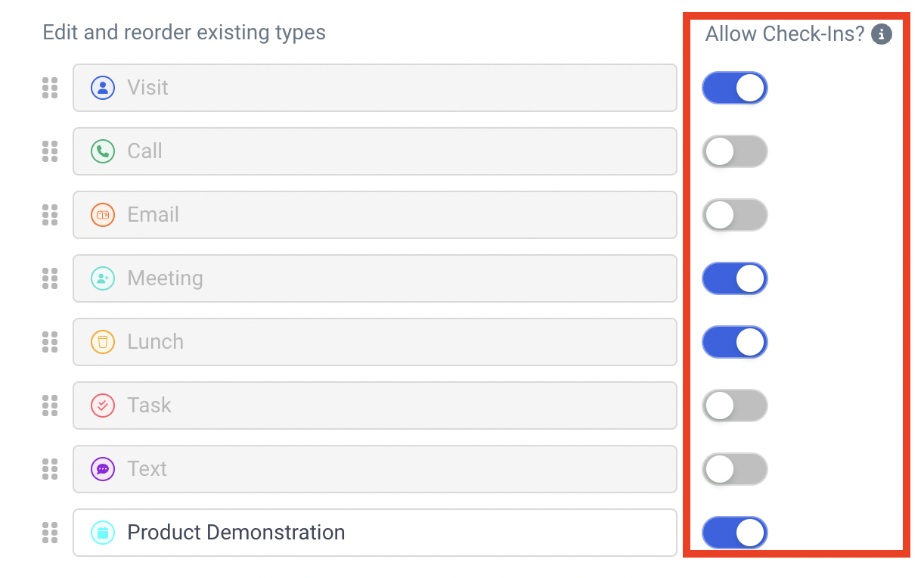Image resolution: width=924 pixels, height=578 pixels.
Task: Click the green Call phone icon
Action: tap(103, 151)
